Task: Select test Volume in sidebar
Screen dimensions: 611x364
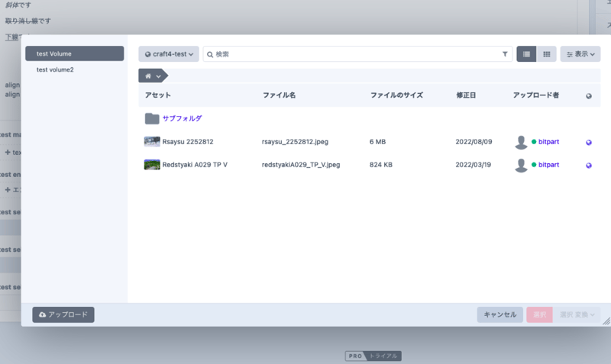Action: (x=74, y=53)
